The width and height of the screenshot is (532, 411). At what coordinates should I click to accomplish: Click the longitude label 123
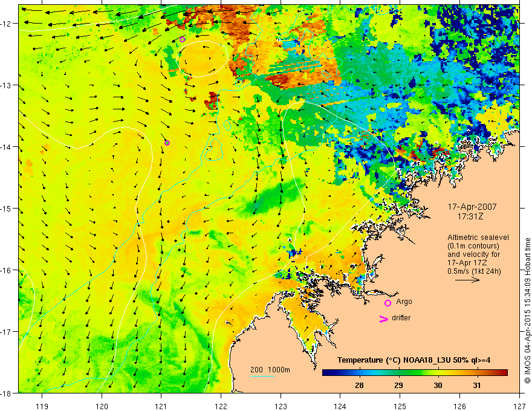coord(281,406)
